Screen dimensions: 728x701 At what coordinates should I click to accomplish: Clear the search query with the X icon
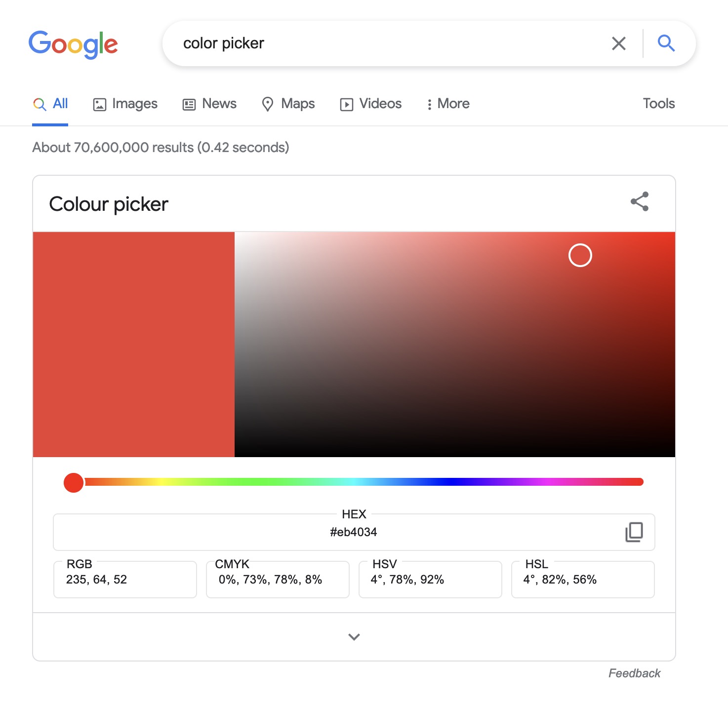pyautogui.click(x=618, y=43)
